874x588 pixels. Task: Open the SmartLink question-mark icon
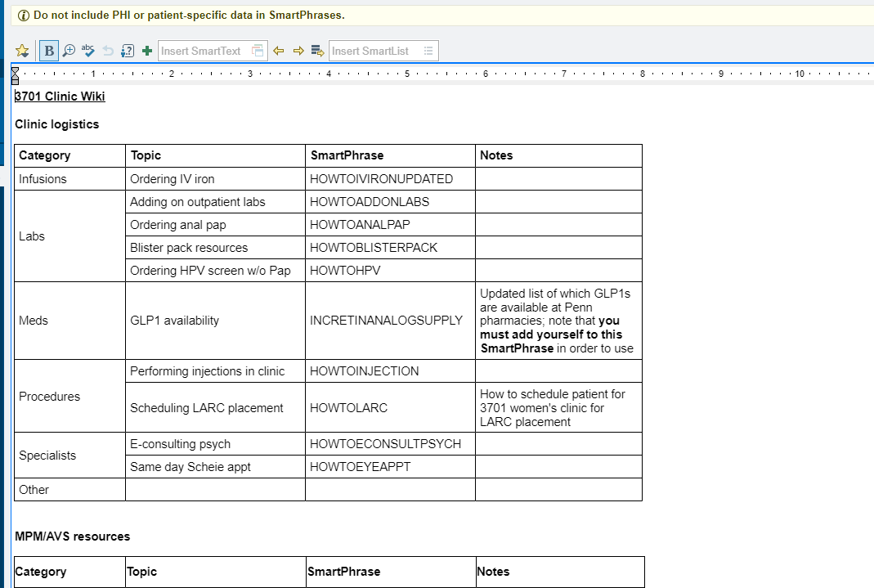128,51
